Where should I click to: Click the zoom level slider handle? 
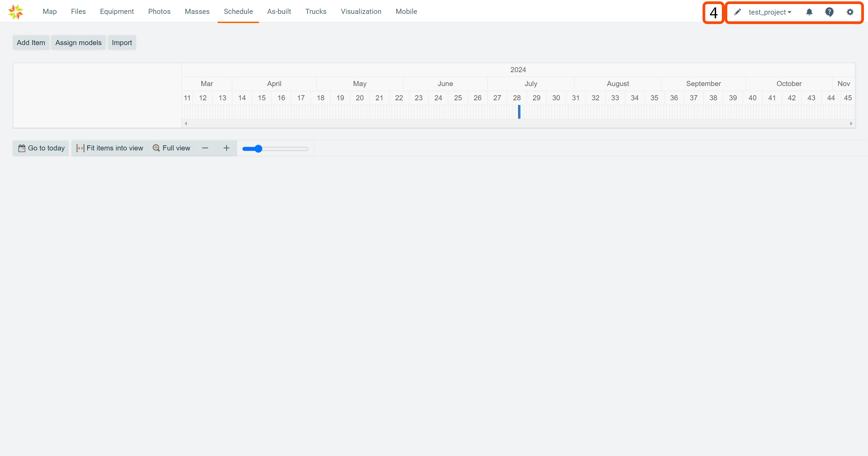pos(258,149)
